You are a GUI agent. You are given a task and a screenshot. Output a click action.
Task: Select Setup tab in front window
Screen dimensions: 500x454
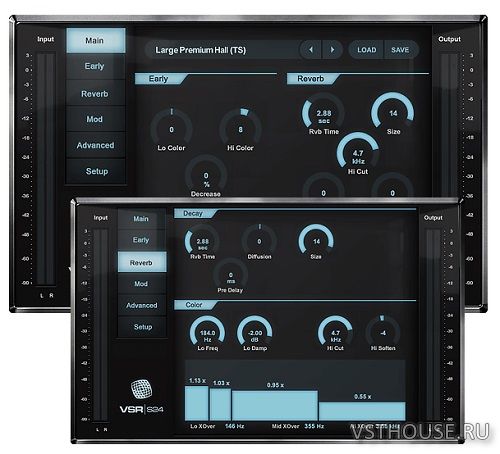(142, 327)
